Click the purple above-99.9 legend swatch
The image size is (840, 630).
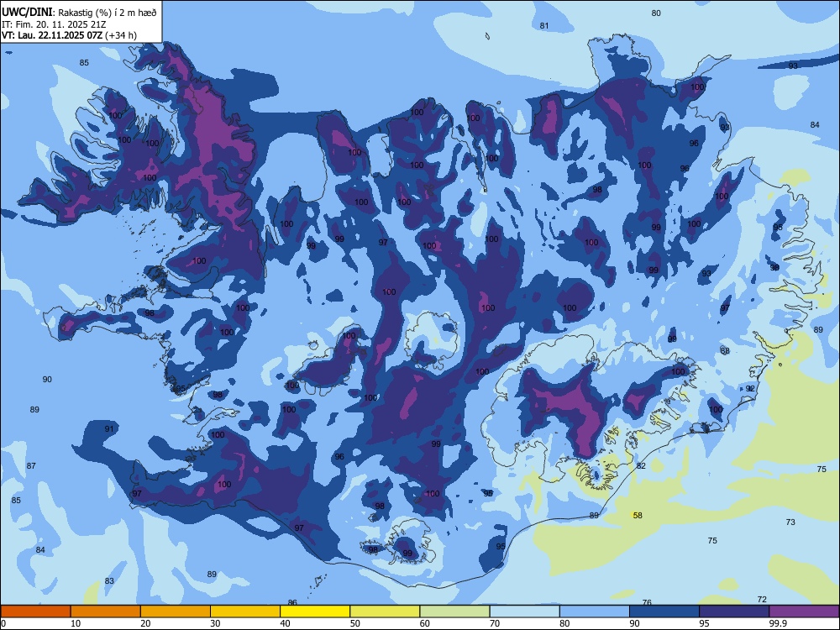point(804,612)
